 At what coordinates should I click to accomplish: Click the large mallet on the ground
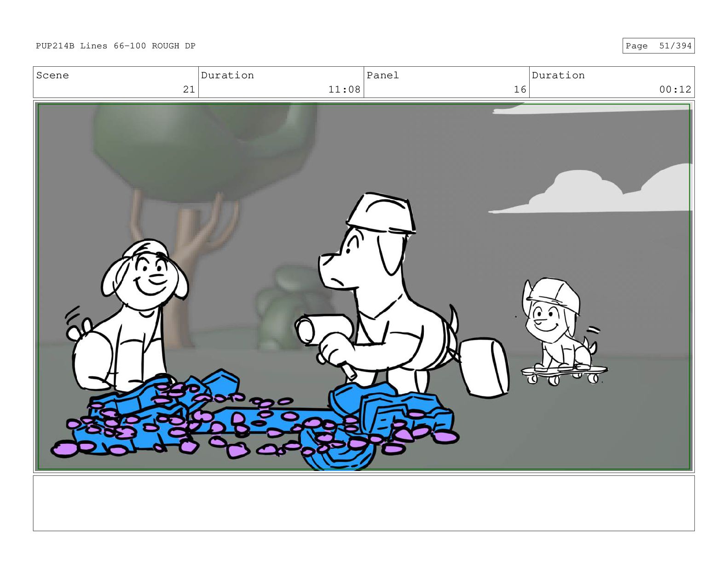tap(484, 367)
